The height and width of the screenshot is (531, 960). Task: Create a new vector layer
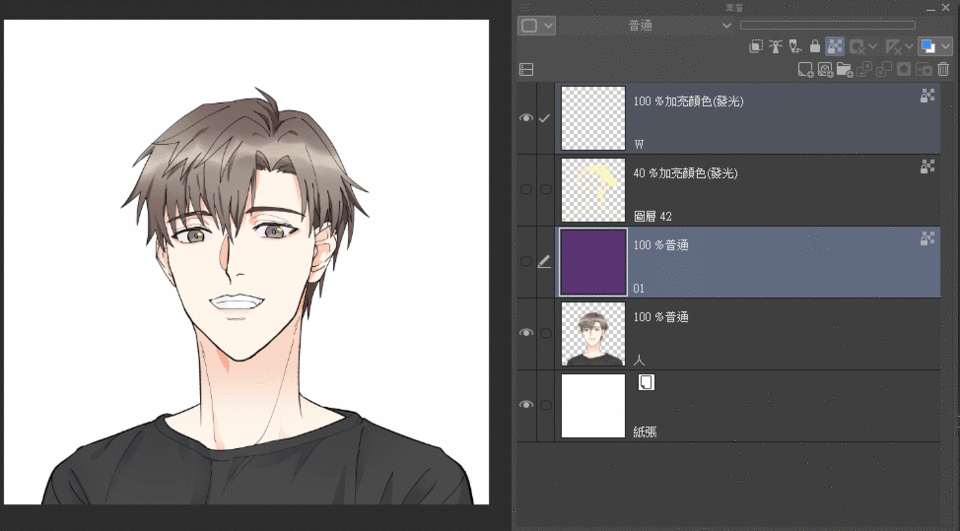(825, 70)
